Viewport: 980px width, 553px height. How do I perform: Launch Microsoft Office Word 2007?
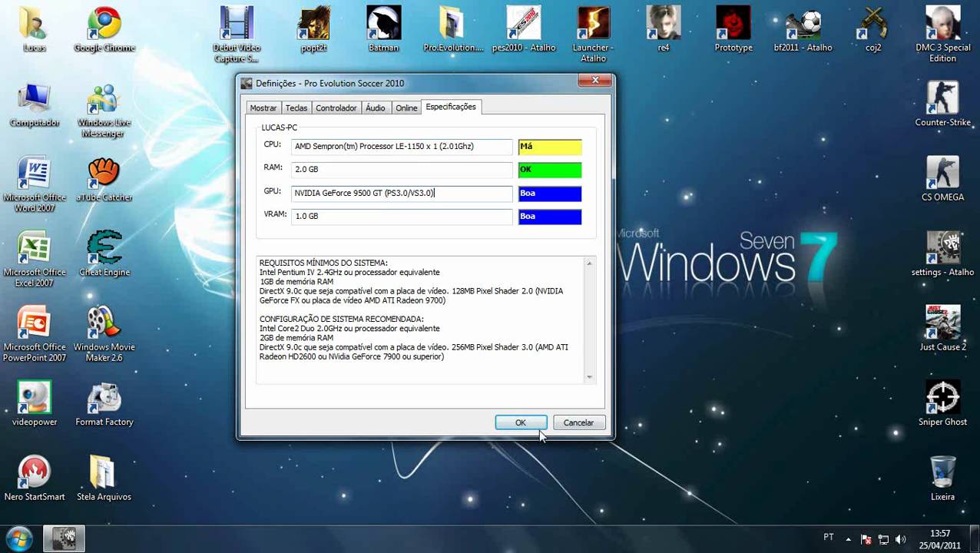click(x=34, y=184)
